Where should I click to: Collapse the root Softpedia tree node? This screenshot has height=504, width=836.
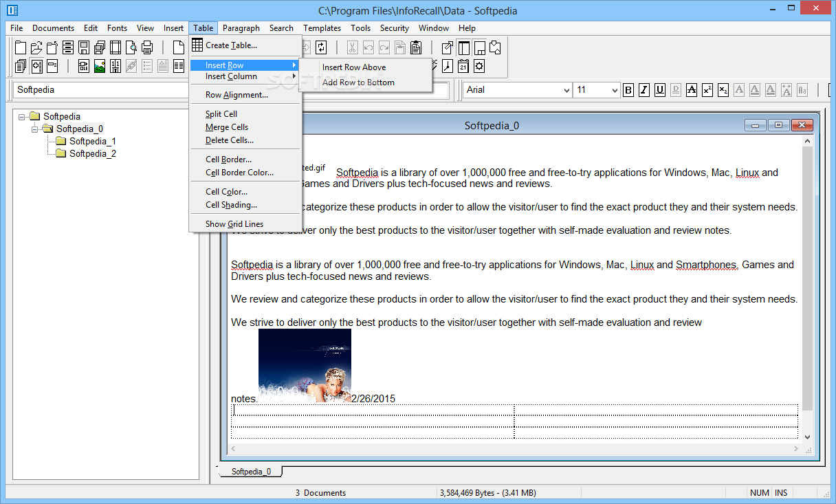(22, 116)
